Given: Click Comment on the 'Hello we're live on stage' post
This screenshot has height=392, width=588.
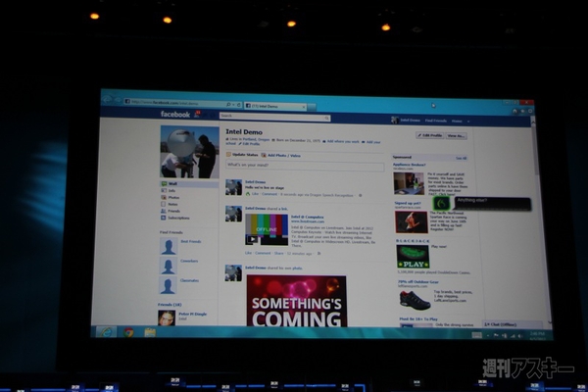Looking at the screenshot, I should [269, 194].
